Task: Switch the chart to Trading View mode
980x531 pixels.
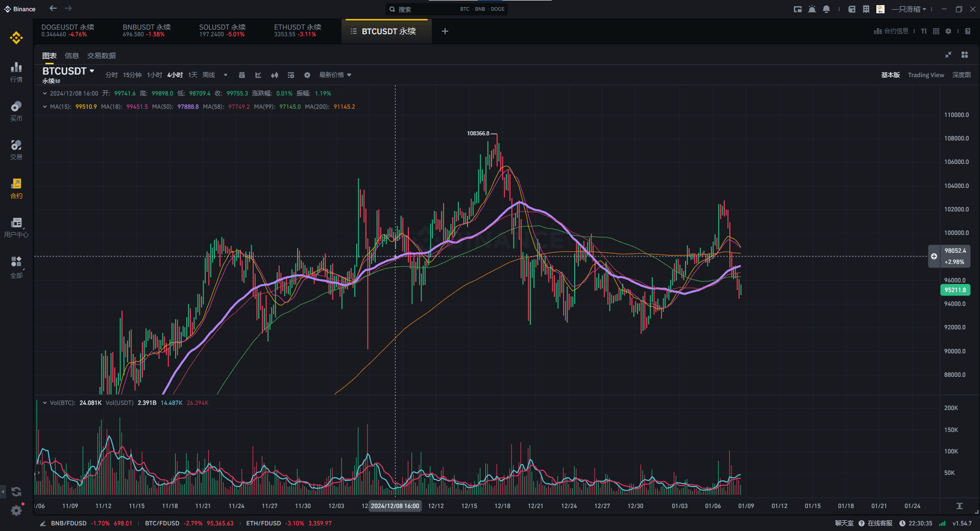Action: click(925, 75)
